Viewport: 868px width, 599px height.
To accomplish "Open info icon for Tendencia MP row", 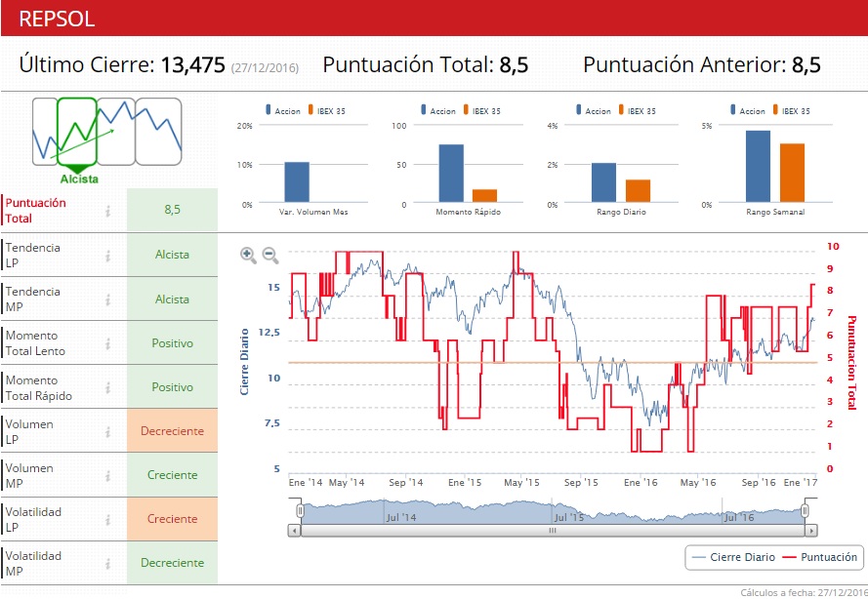I will (108, 299).
